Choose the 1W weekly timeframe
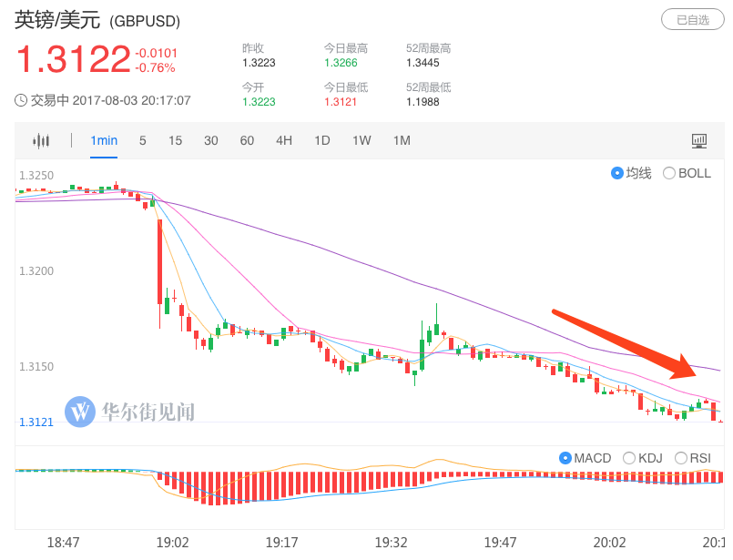Image resolution: width=733 pixels, height=560 pixels. (361, 141)
